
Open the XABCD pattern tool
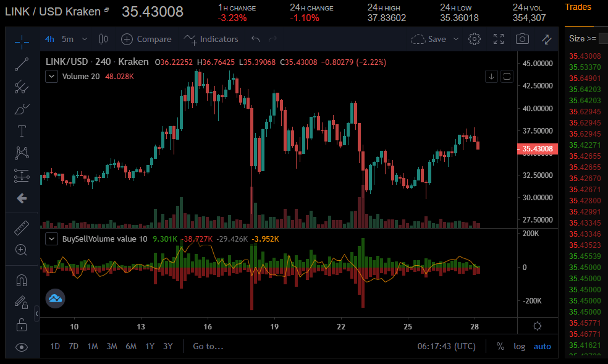tap(22, 153)
